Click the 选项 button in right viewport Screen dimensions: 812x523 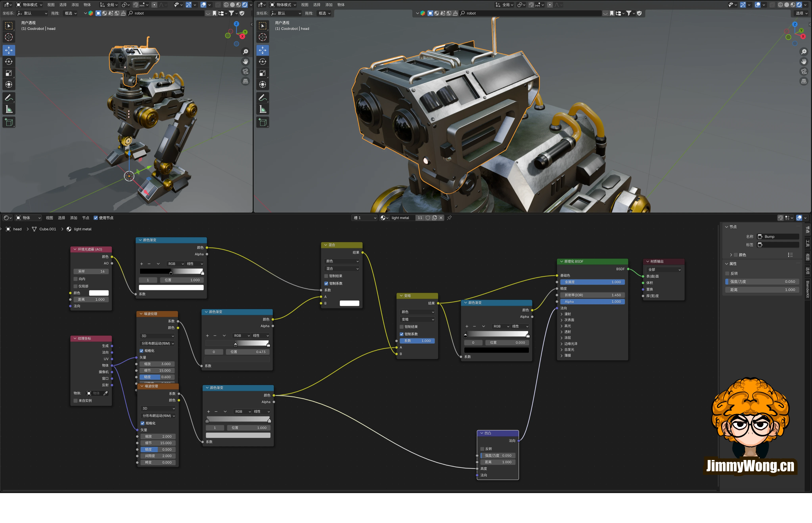[801, 13]
